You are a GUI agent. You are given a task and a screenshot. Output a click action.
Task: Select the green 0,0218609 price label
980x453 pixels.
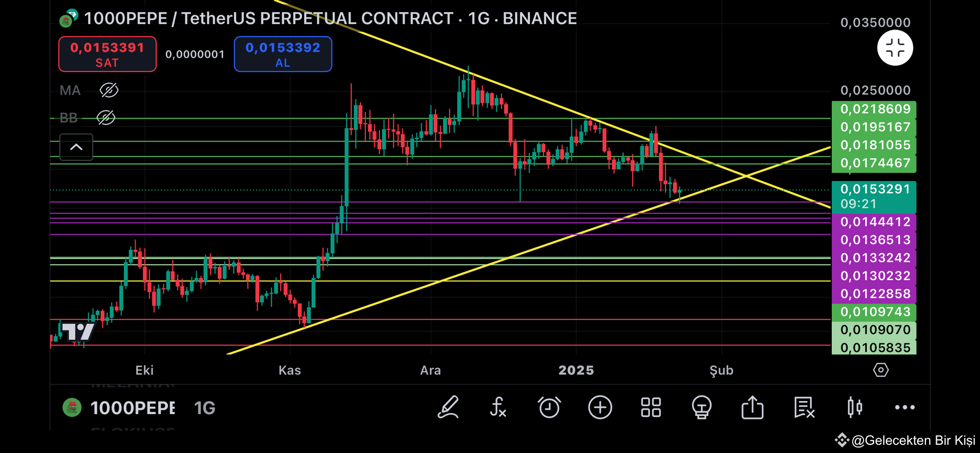tap(874, 109)
